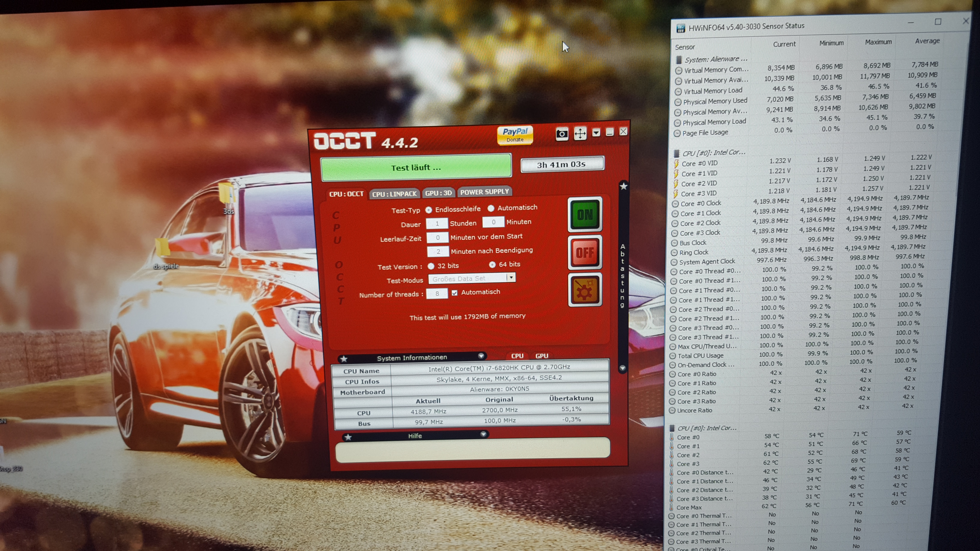Toggle Automatisch threads checkbox
This screenshot has height=551, width=980.
[454, 293]
